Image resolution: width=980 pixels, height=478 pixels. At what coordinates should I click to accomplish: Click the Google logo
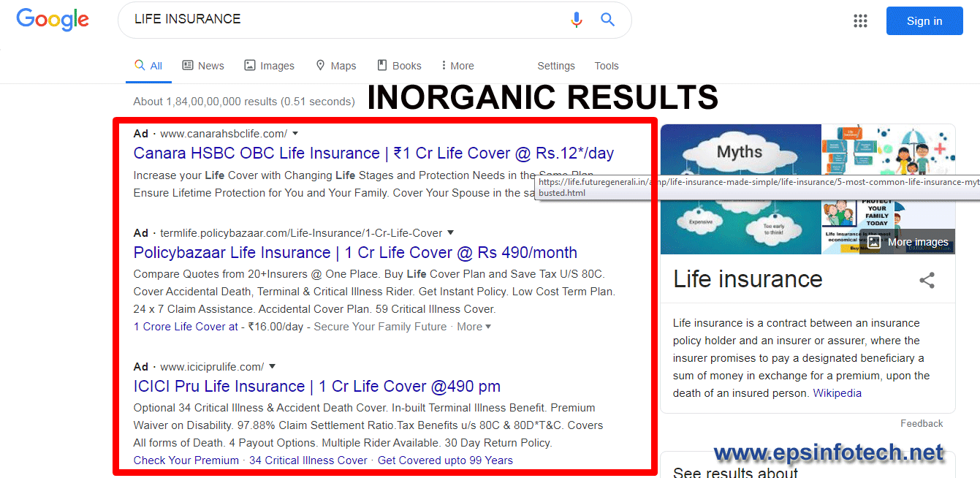pyautogui.click(x=53, y=19)
